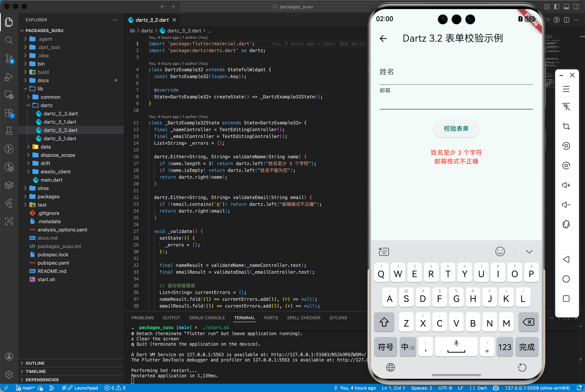Open the Manage gear menu

pos(9,374)
